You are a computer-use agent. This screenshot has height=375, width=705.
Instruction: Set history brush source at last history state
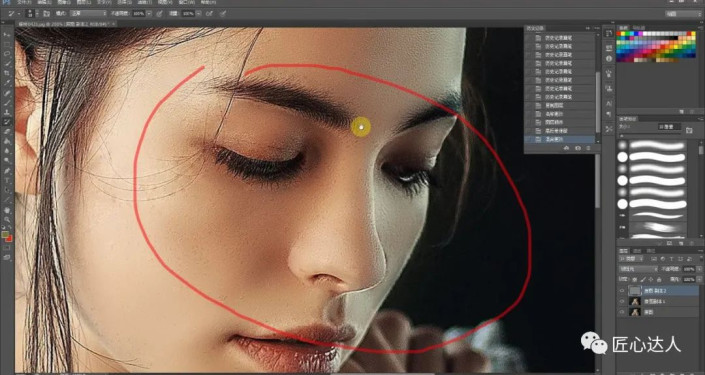click(529, 139)
